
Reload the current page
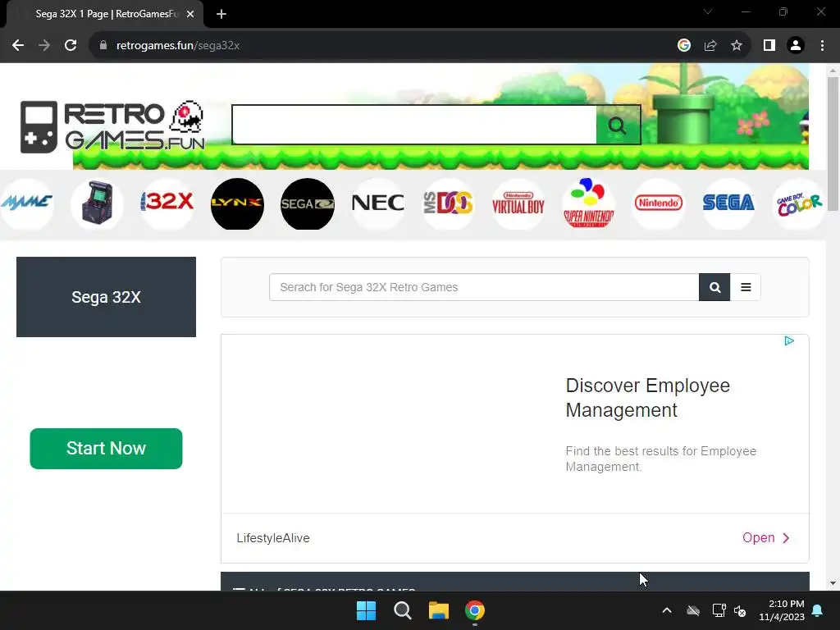pos(71,46)
